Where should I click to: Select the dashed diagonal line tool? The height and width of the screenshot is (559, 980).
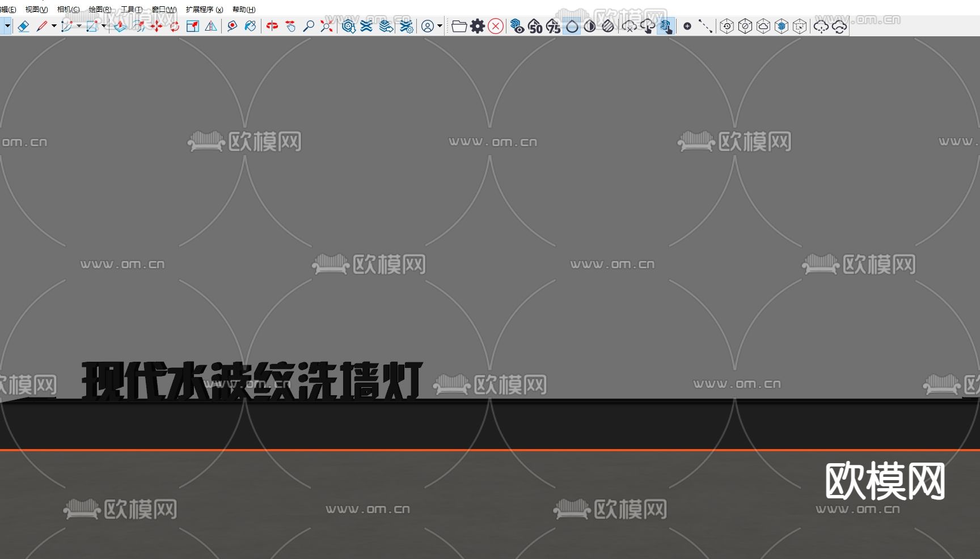706,26
